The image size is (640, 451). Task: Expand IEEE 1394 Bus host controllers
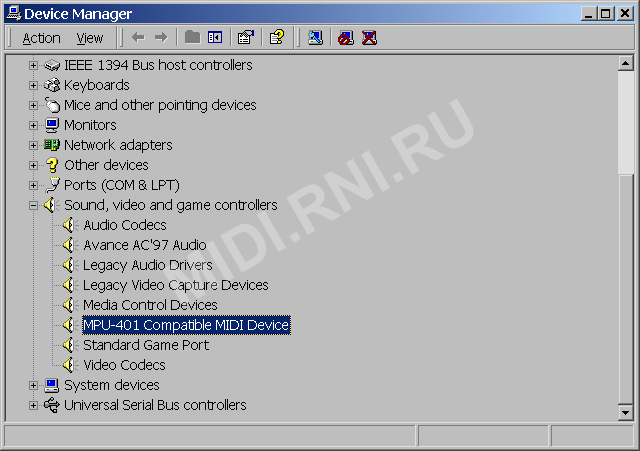(x=33, y=65)
